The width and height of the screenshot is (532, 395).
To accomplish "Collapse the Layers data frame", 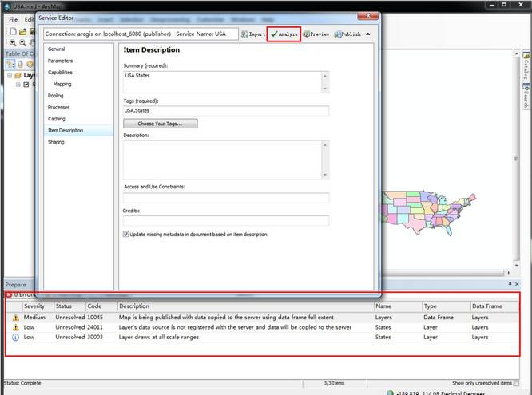I will [x=10, y=75].
